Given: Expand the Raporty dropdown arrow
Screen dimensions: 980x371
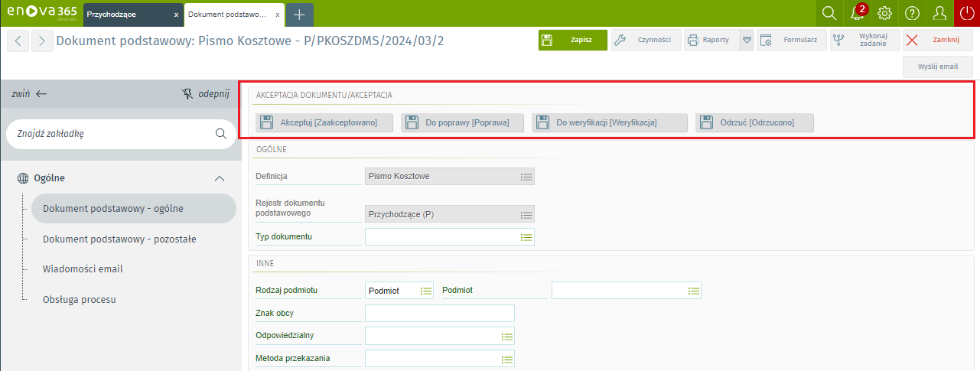Looking at the screenshot, I should [747, 41].
